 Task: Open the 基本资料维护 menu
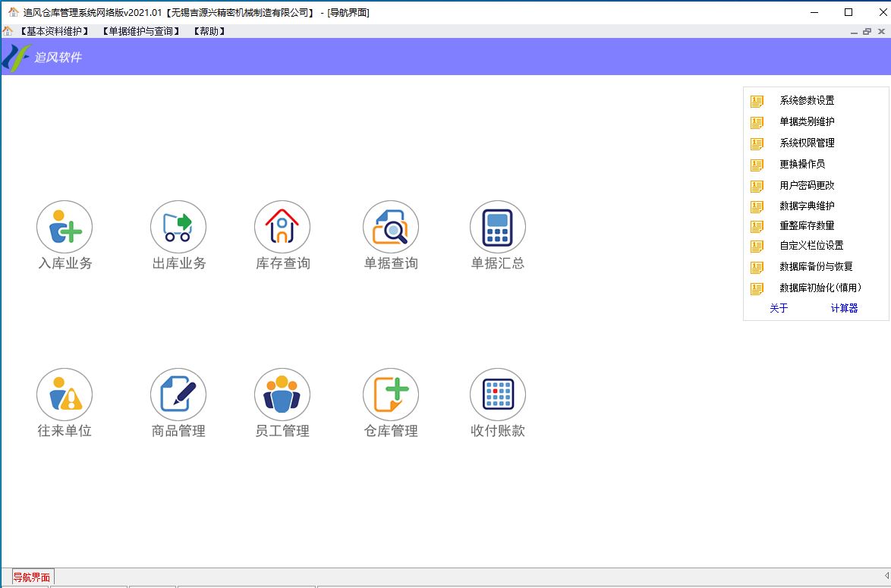[x=54, y=31]
